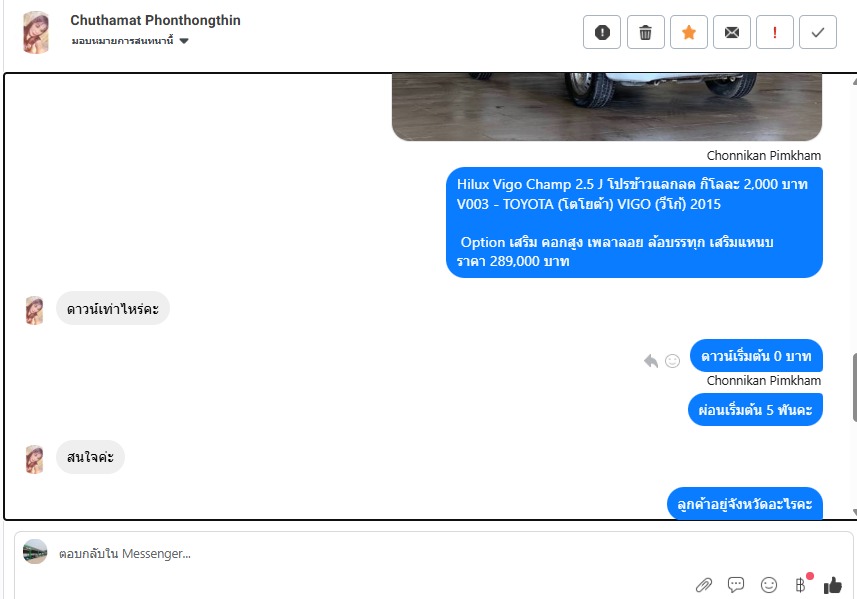Open saved replies speech bubble icon
Image resolution: width=857 pixels, height=599 pixels.
pos(736,584)
